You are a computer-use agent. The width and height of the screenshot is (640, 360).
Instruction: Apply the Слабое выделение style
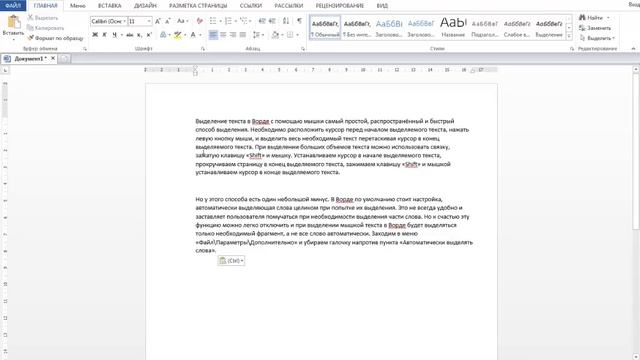point(517,28)
